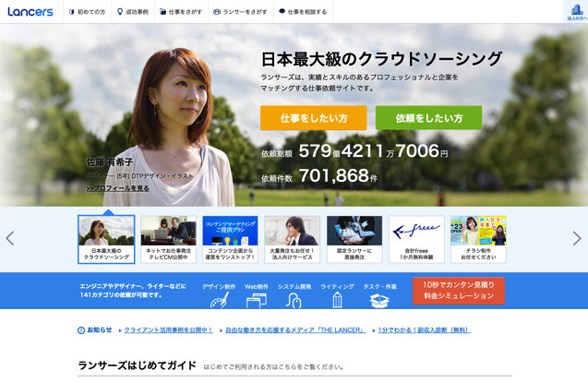Click the green 依頼をしたい方 button
The height and width of the screenshot is (382, 588).
428,118
